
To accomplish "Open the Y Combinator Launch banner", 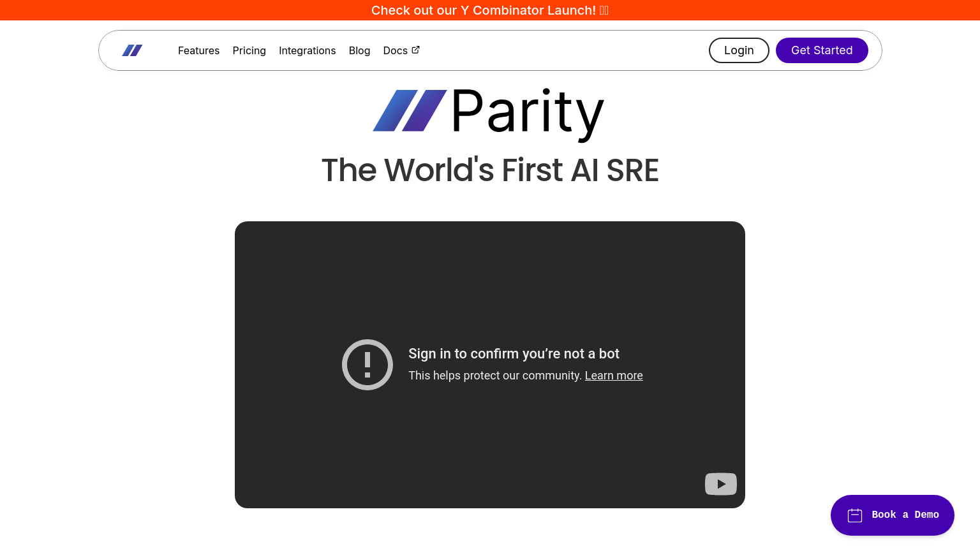I will (490, 10).
